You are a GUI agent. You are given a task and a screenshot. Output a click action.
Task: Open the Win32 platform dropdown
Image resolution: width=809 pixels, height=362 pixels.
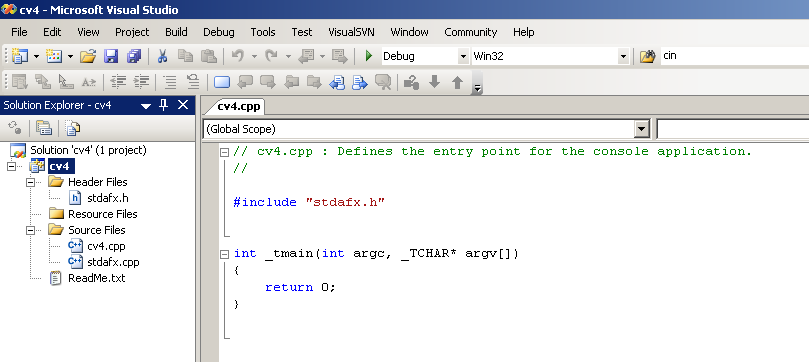pos(623,56)
